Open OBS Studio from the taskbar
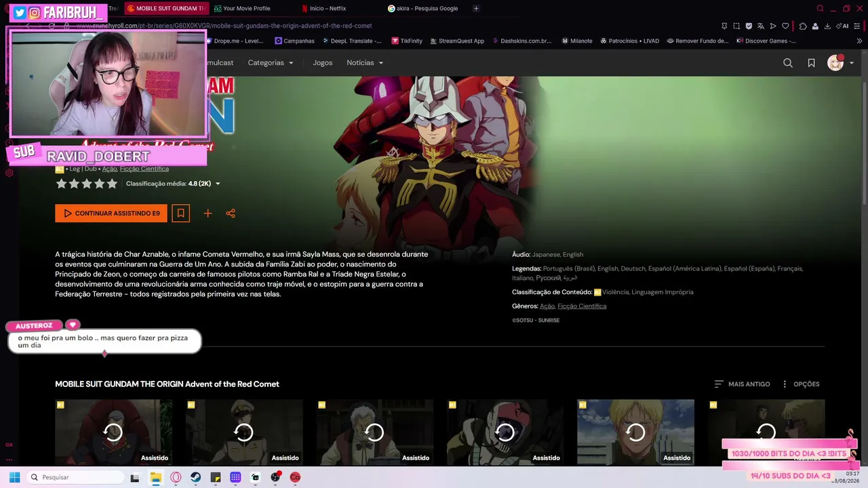Screen dimensions: 868x488 click(275, 477)
